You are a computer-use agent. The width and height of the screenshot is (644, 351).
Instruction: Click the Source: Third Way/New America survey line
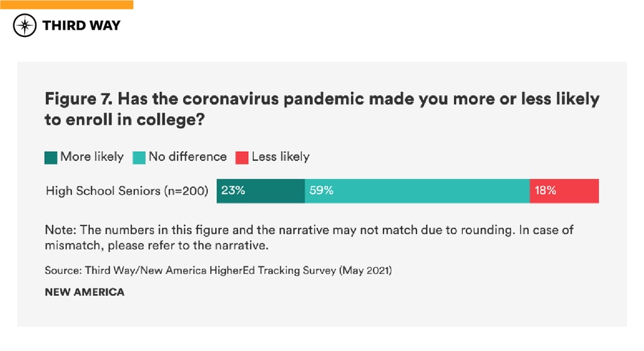[217, 270]
